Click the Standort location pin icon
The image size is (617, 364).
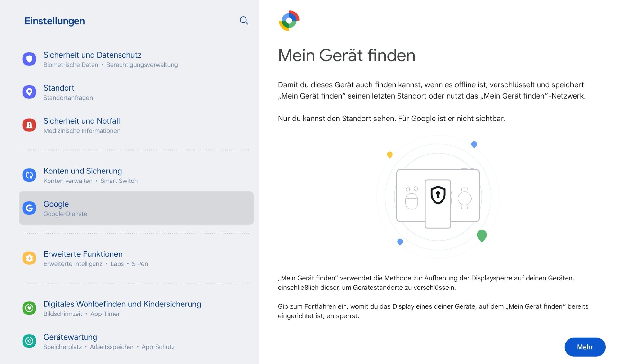(x=29, y=92)
